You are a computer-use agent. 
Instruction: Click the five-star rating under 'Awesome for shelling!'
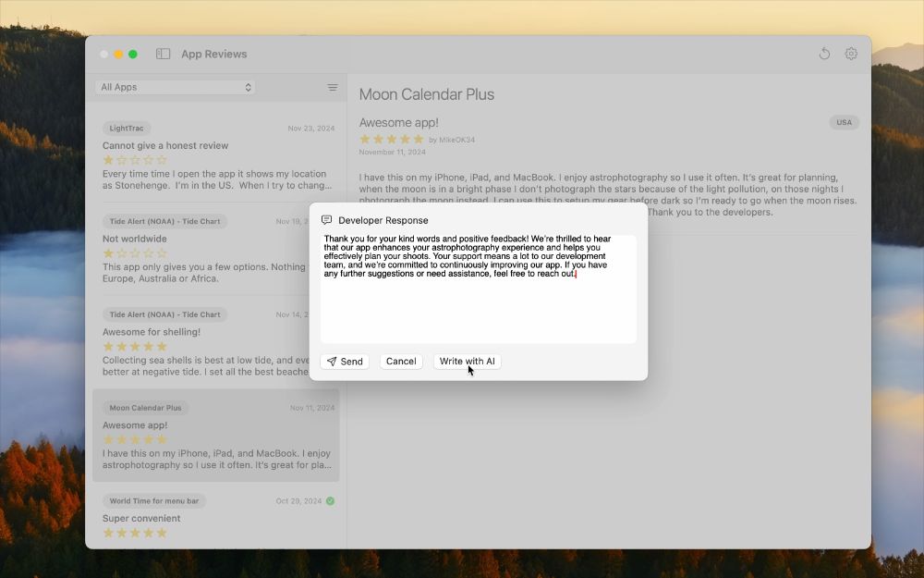[x=135, y=346]
